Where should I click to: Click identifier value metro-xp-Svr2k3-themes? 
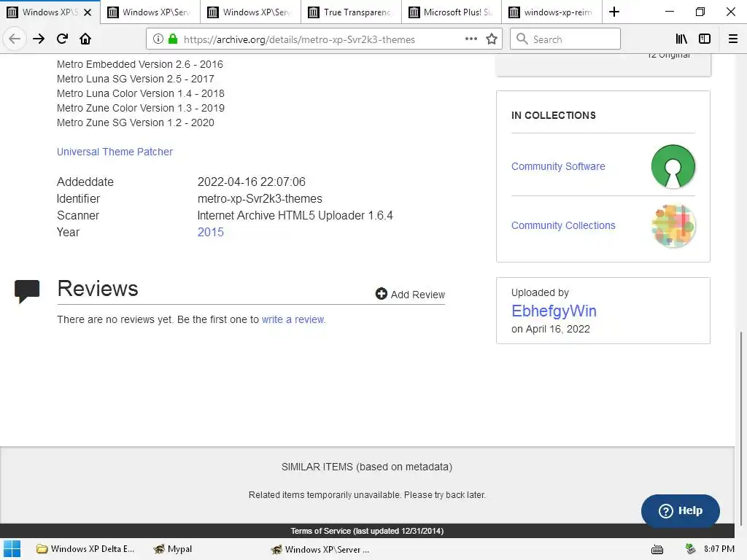point(260,198)
